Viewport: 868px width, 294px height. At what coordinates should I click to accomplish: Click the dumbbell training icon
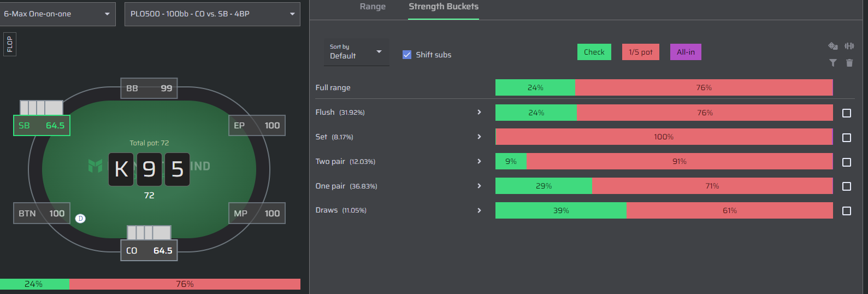point(849,46)
